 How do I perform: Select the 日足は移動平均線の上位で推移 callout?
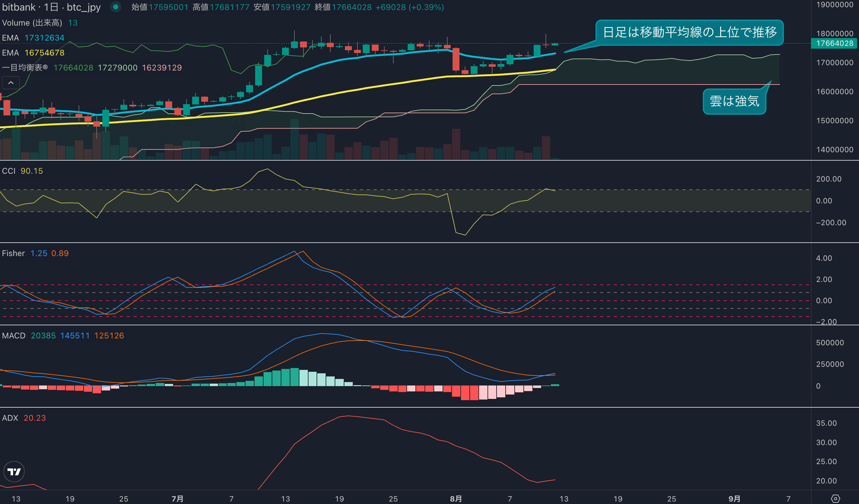pos(689,32)
